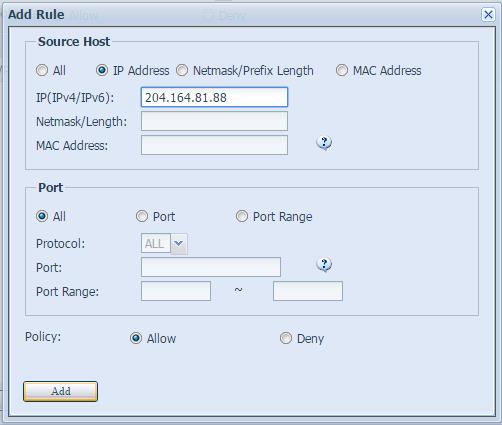Set Policy to Deny
The height and width of the screenshot is (425, 502).
286,338
